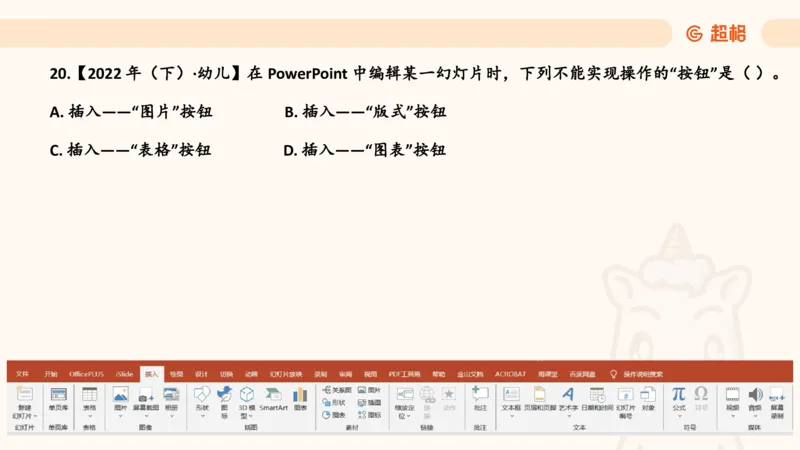
Task: Switch to the 设计 Design tab
Action: click(x=202, y=374)
